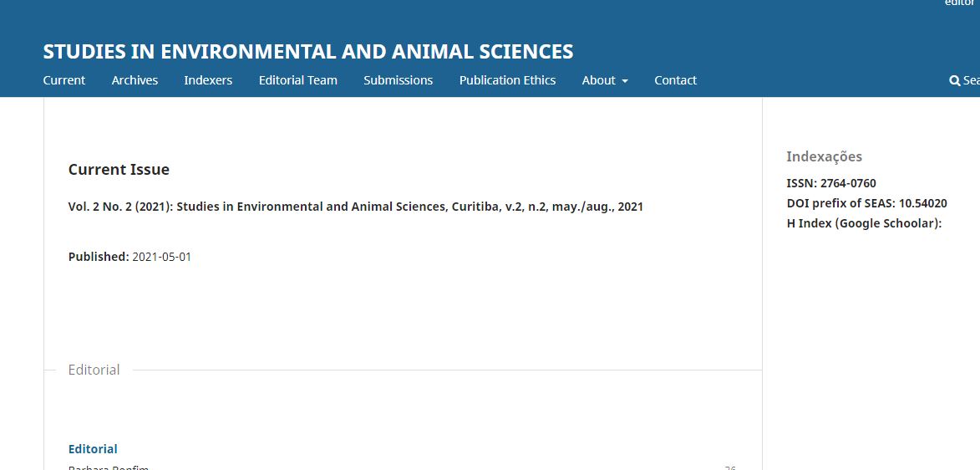Click the Indexações sidebar heading
The image size is (980, 470).
[824, 156]
